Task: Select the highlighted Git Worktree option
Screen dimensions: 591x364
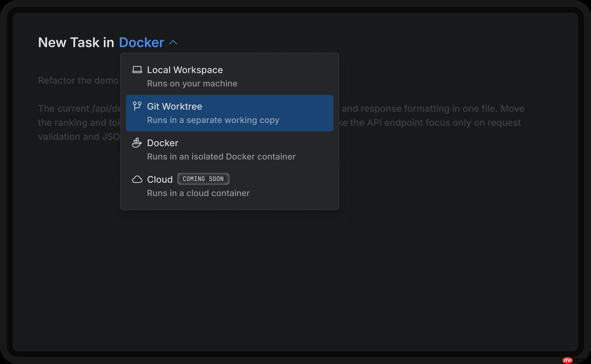Action: tap(174, 106)
